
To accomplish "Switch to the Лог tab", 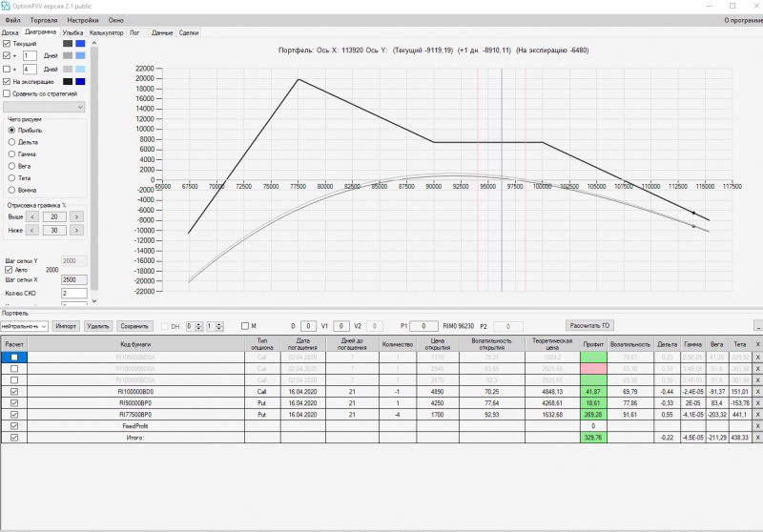I will 134,32.
